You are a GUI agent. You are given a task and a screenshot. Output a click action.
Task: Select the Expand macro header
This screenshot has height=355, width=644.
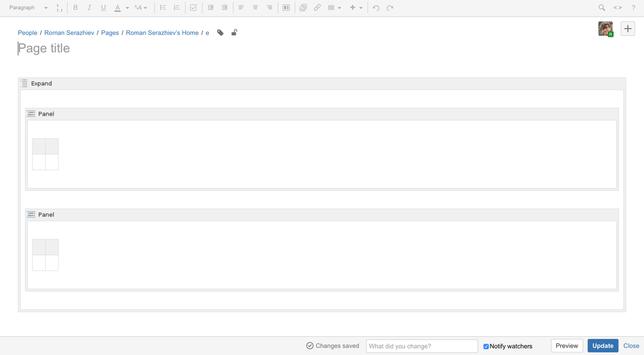(x=322, y=83)
